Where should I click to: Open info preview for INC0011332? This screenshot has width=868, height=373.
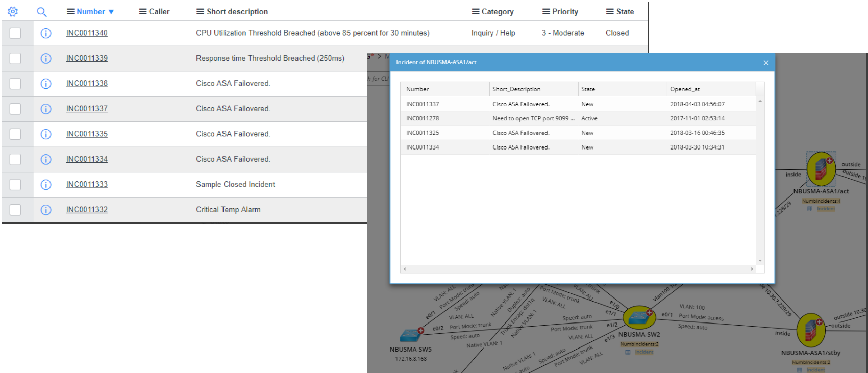[x=46, y=210]
